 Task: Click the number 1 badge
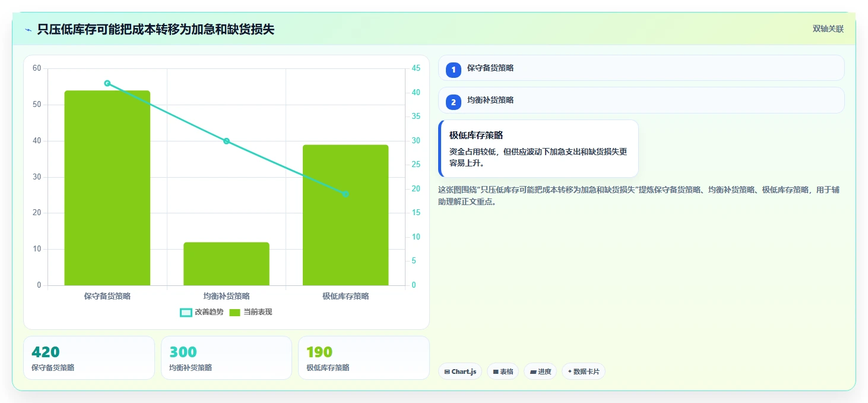[x=454, y=70]
